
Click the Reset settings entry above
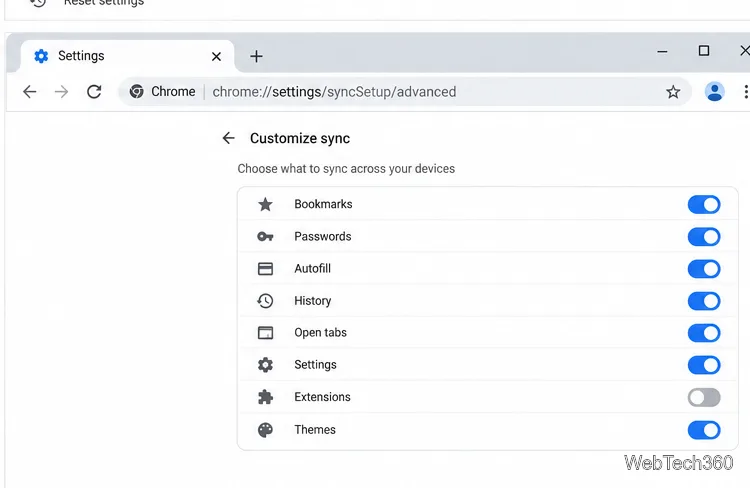104,2
